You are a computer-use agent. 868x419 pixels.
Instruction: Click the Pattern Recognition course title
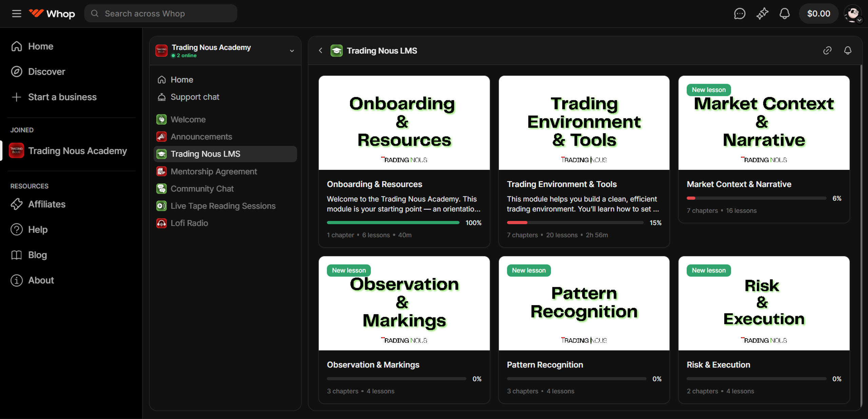click(x=545, y=365)
